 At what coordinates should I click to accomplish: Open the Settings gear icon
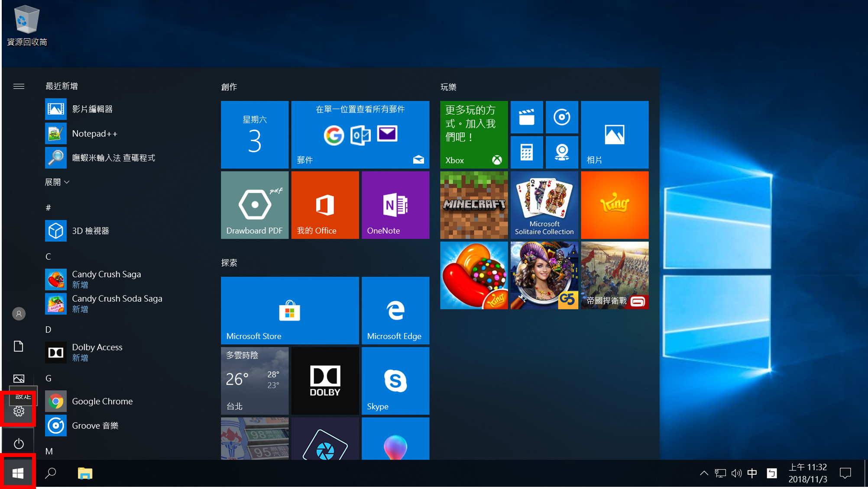tap(19, 411)
